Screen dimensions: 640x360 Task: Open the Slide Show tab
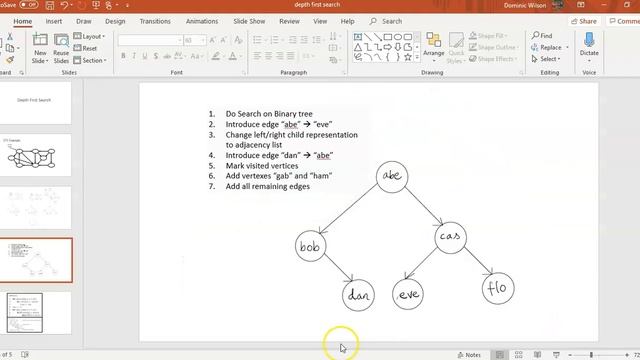(x=249, y=21)
